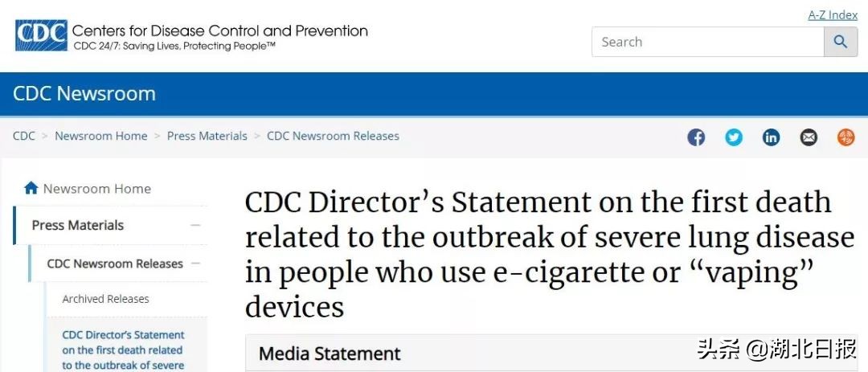Click the CDC logo
Image resolution: width=868 pixels, height=372 pixels.
42,35
